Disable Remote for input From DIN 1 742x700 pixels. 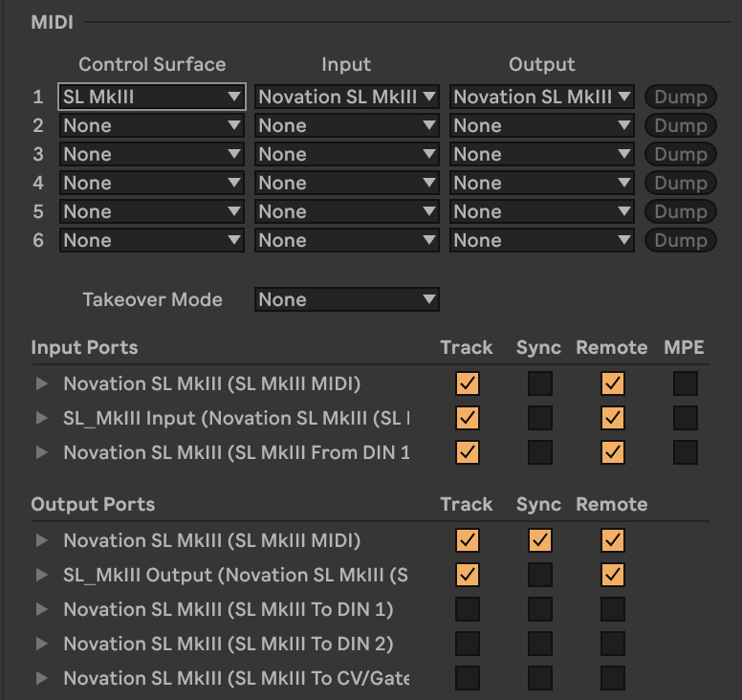coord(613,452)
